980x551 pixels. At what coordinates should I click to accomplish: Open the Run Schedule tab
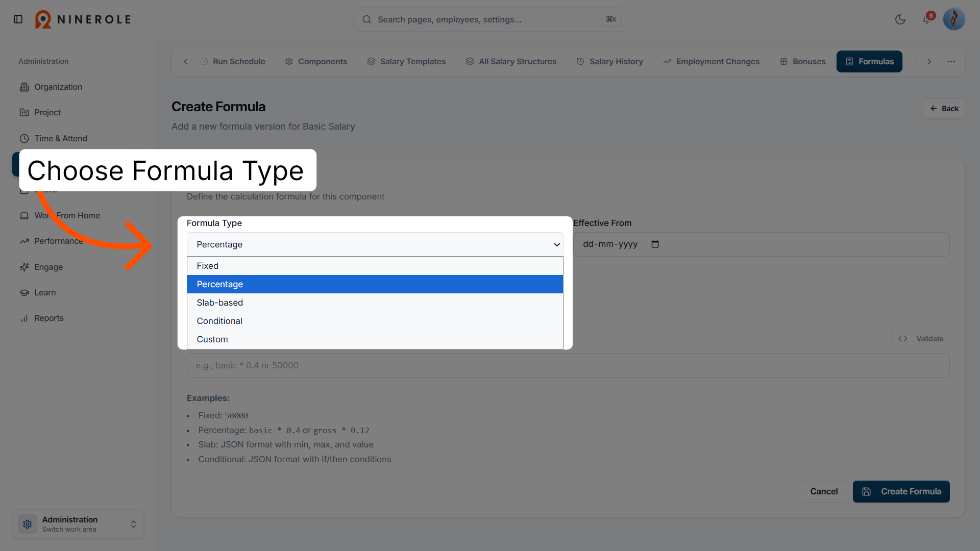(x=233, y=61)
